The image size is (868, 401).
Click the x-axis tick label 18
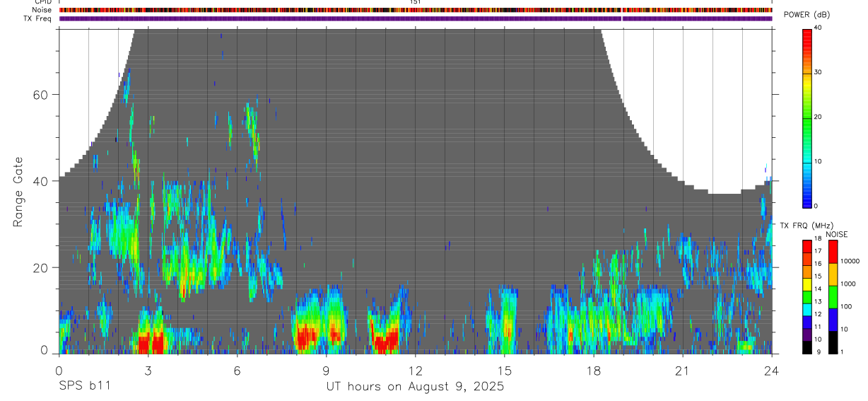[593, 370]
